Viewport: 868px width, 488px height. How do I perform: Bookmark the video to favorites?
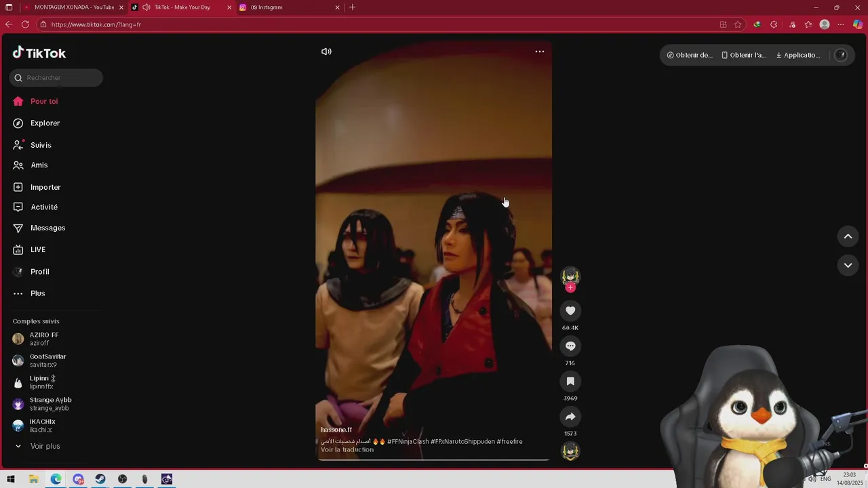point(570,382)
